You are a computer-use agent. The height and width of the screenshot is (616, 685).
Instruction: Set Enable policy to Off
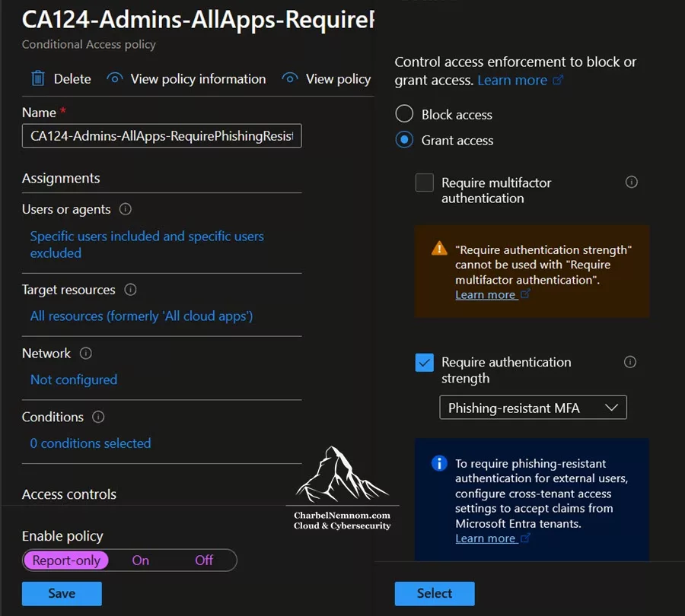[x=204, y=560]
